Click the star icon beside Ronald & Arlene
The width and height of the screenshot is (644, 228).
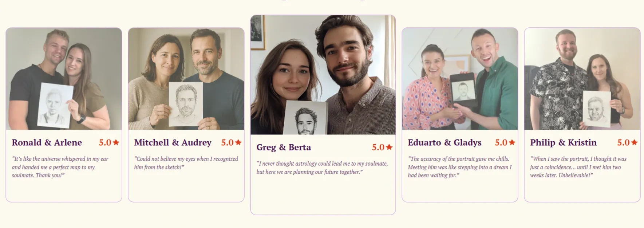point(116,142)
